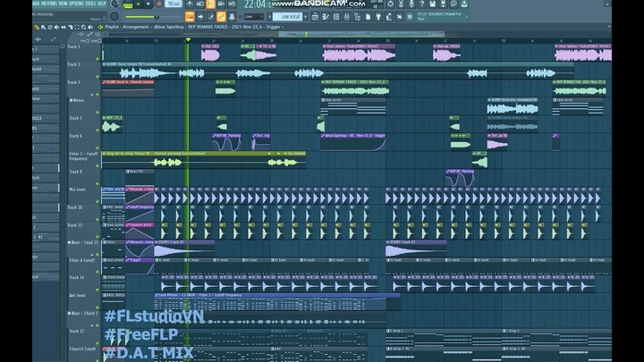Toggle the metronome icon
Viewport: 644px width, 362px height.
click(x=190, y=4)
